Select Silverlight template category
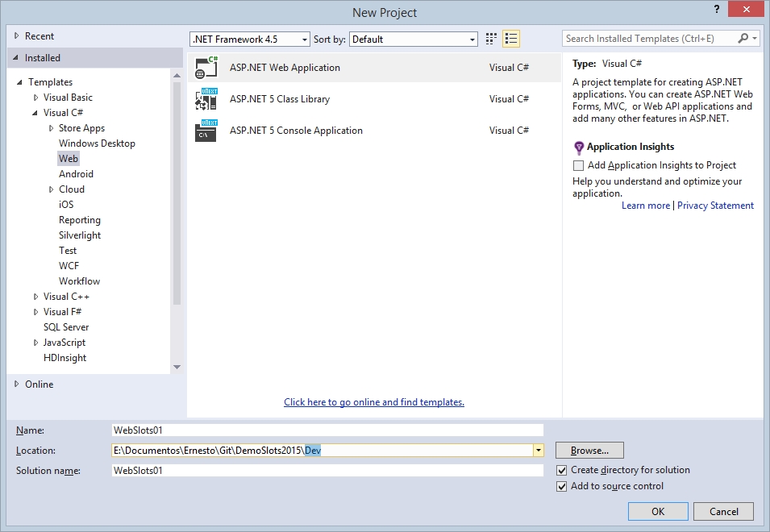770x532 pixels. click(80, 235)
